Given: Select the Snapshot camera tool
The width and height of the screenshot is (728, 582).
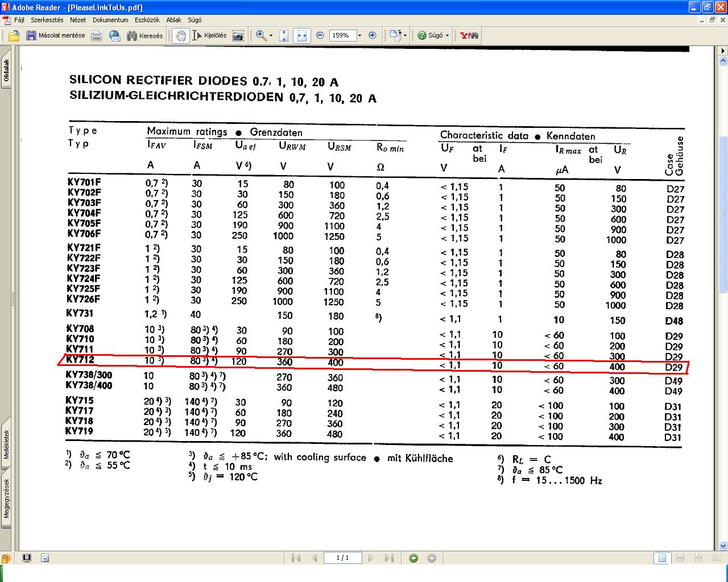Looking at the screenshot, I should [238, 36].
